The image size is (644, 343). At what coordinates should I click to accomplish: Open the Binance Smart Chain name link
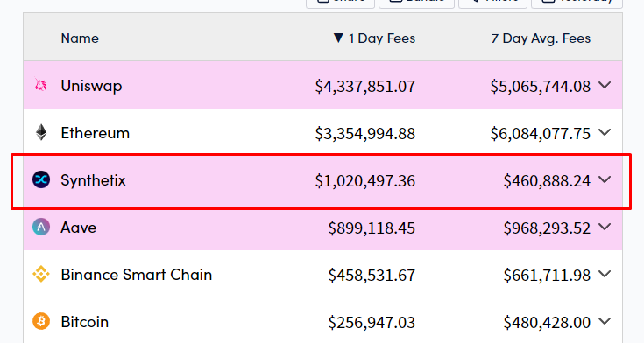pyautogui.click(x=137, y=275)
